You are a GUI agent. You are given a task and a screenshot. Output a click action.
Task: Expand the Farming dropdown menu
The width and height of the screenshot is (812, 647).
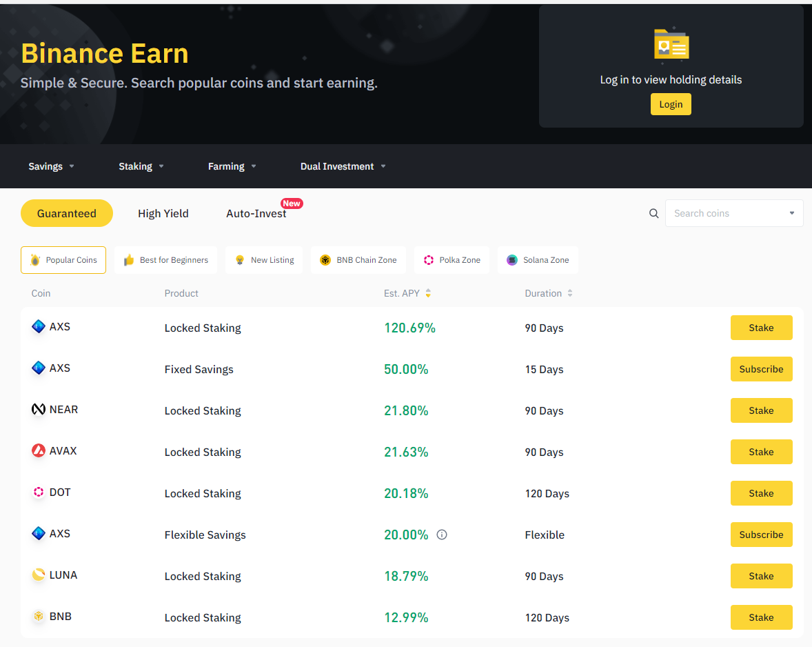pos(232,166)
